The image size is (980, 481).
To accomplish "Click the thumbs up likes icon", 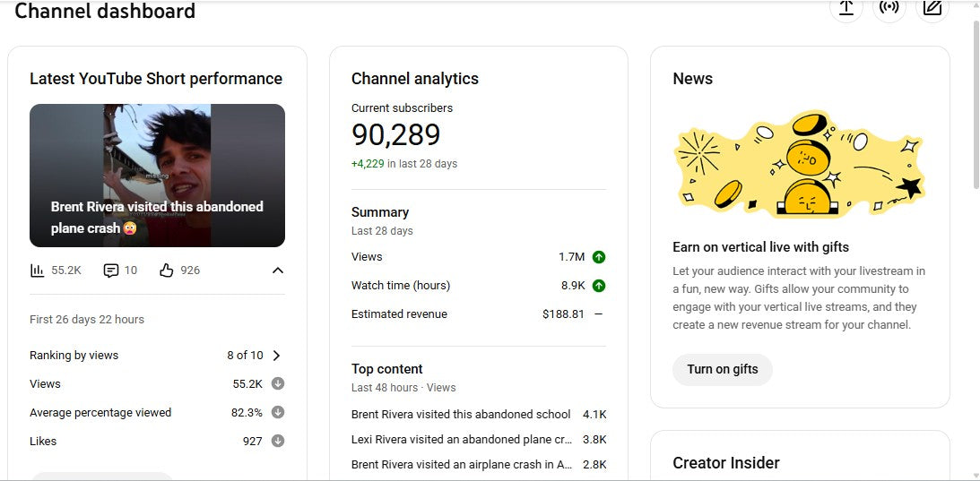I will pyautogui.click(x=166, y=271).
